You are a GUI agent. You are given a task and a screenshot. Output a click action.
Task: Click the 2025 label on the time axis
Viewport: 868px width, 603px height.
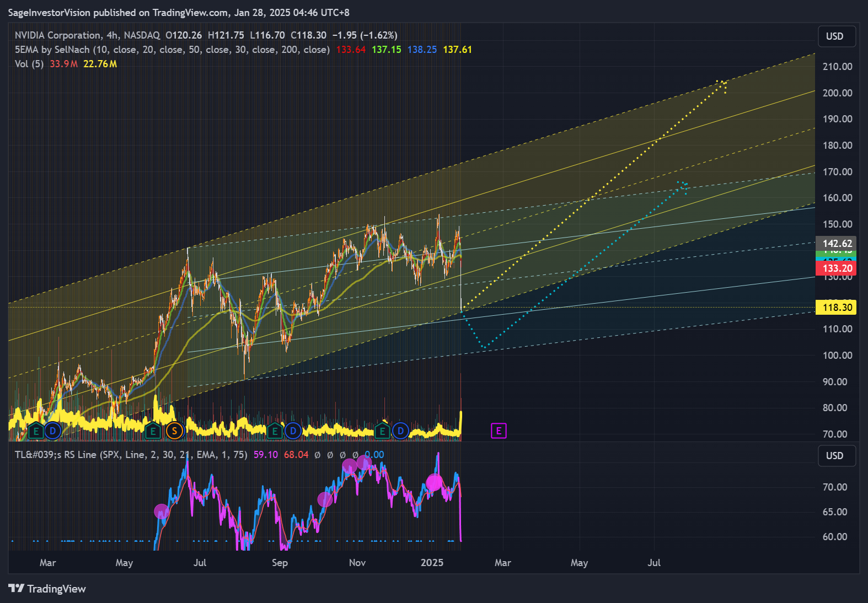pos(432,563)
